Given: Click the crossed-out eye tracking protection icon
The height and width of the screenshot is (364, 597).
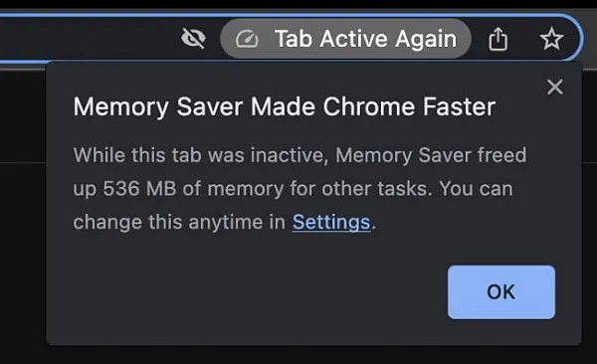Looking at the screenshot, I should [x=193, y=39].
